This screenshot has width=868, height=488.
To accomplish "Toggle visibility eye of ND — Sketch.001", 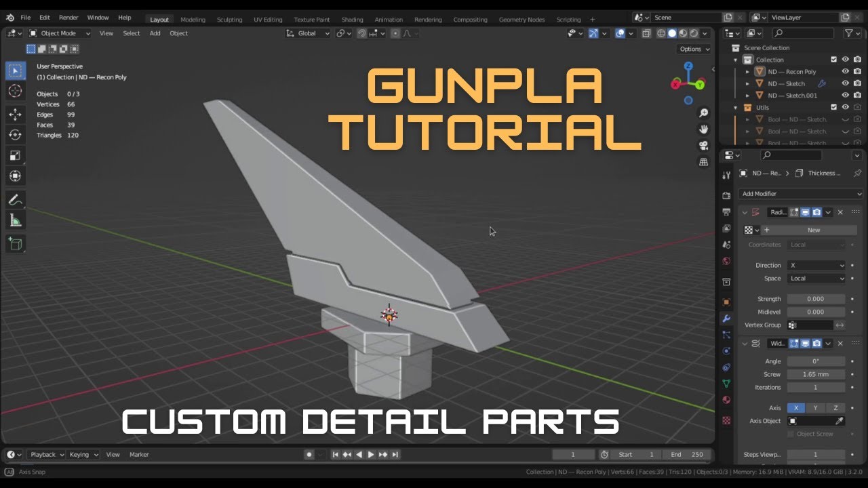I will (x=846, y=95).
